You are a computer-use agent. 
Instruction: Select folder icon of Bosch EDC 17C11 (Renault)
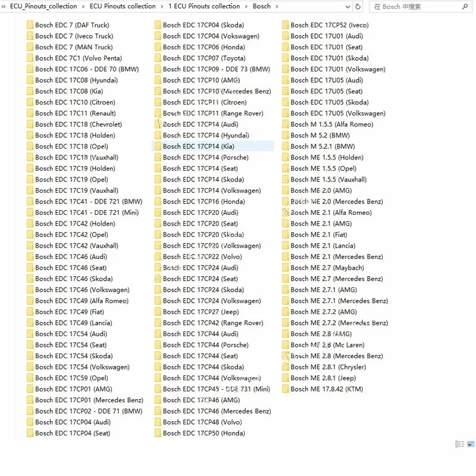pyautogui.click(x=30, y=113)
